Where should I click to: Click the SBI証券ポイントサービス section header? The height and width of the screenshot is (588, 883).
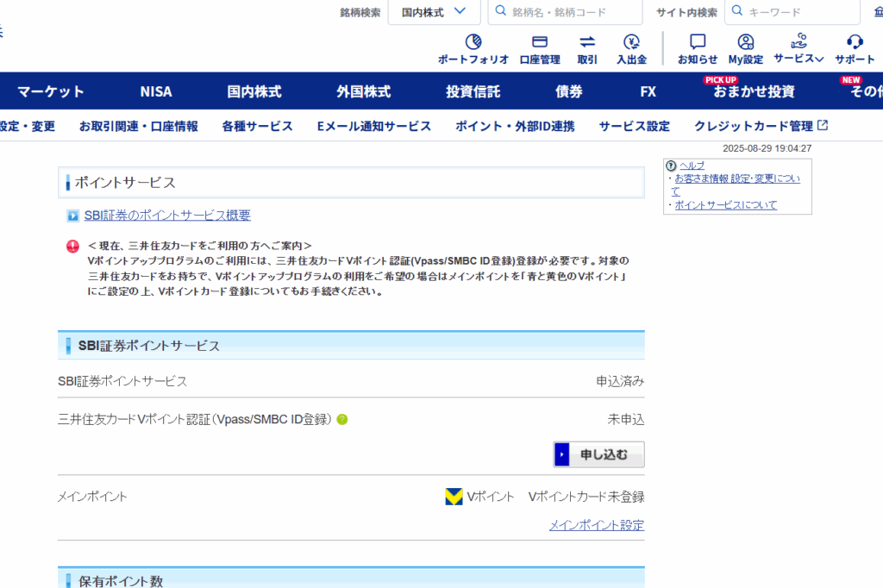pos(352,345)
